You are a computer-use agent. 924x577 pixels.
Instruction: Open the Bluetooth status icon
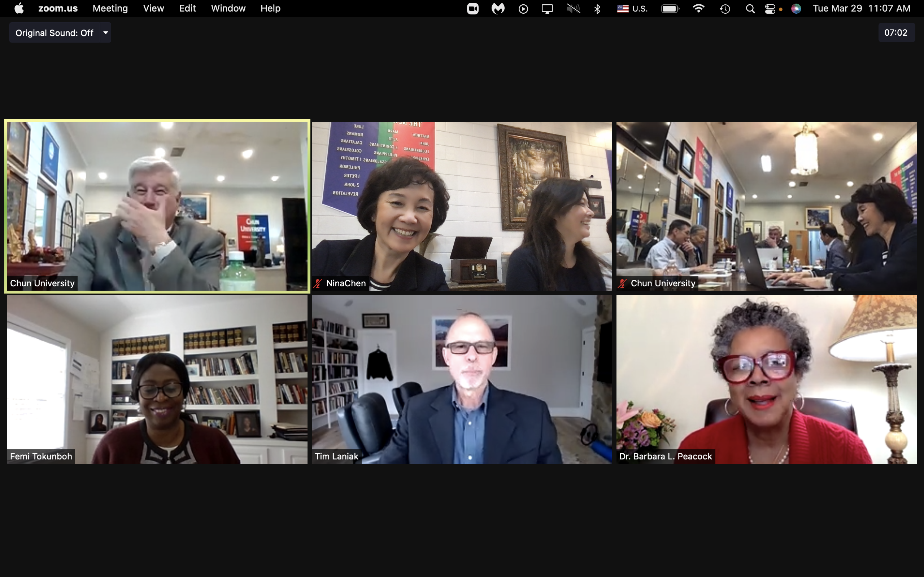click(x=598, y=8)
